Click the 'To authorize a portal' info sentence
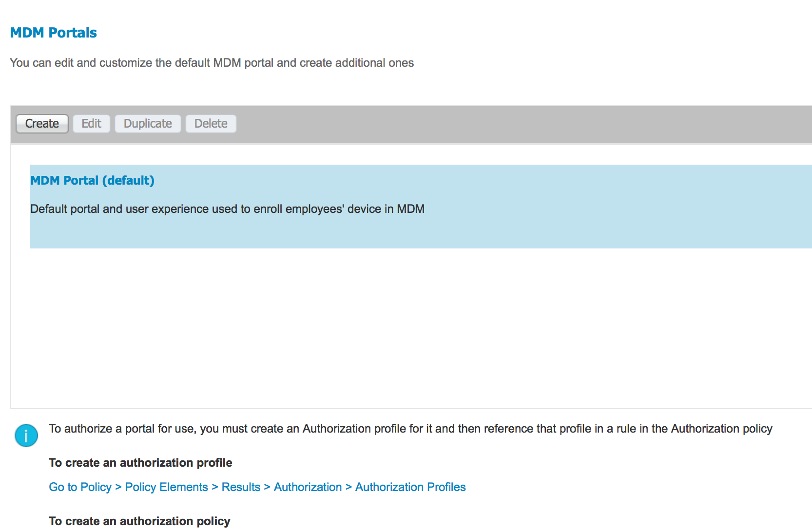This screenshot has width=812, height=531. 410,429
